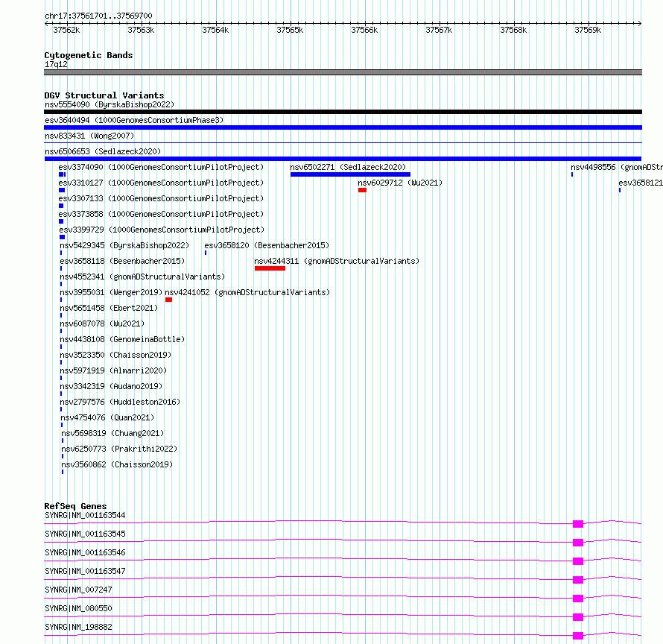Open nsv4241052 (gnomADStructuralVariants) label
663x644 pixels.
247,292
